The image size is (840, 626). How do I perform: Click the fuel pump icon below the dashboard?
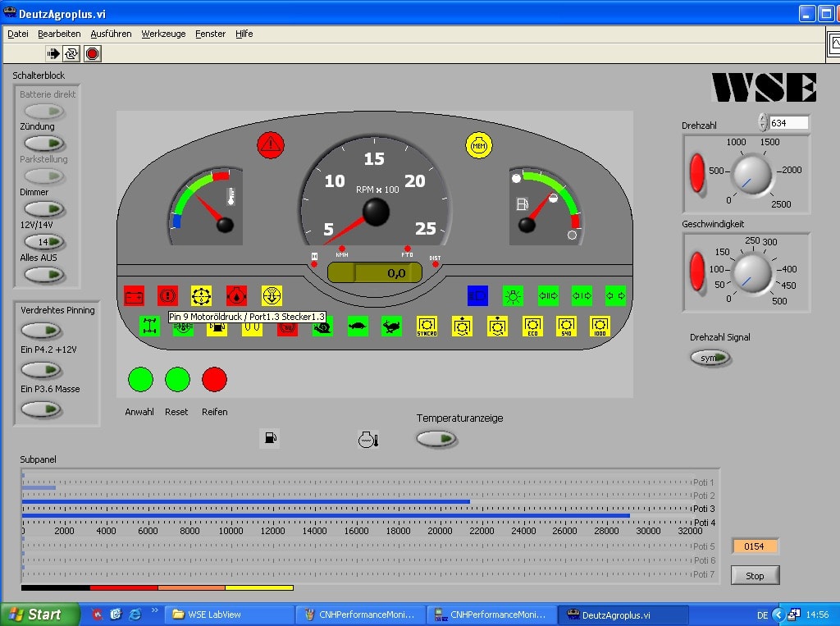pyautogui.click(x=270, y=438)
